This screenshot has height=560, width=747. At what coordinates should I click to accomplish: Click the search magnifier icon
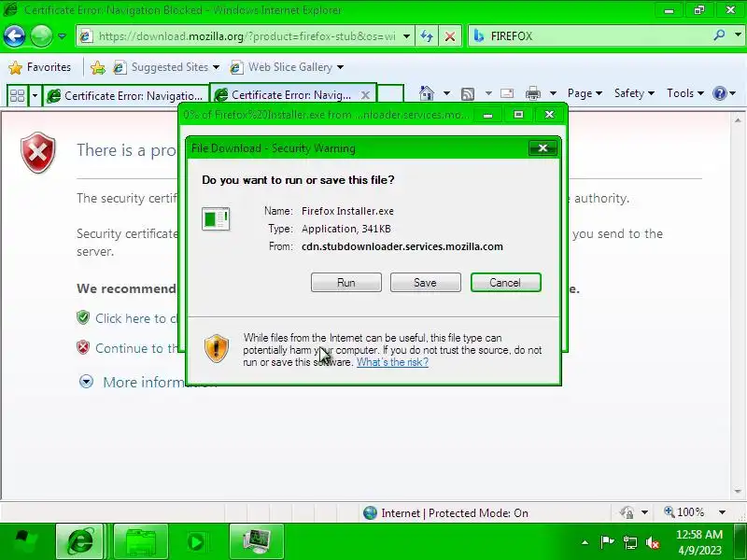coord(719,35)
